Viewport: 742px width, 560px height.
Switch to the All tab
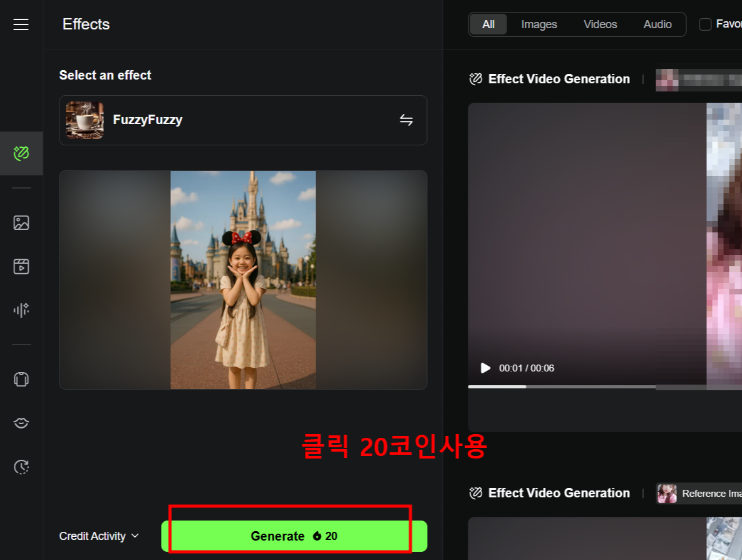488,24
